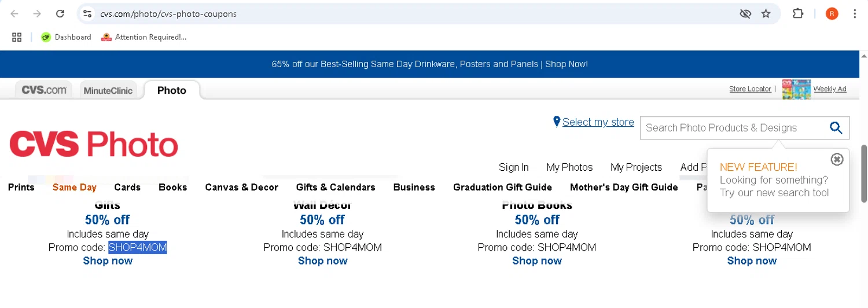Open Chrome three-dot menu
The width and height of the screenshot is (868, 308).
click(855, 13)
